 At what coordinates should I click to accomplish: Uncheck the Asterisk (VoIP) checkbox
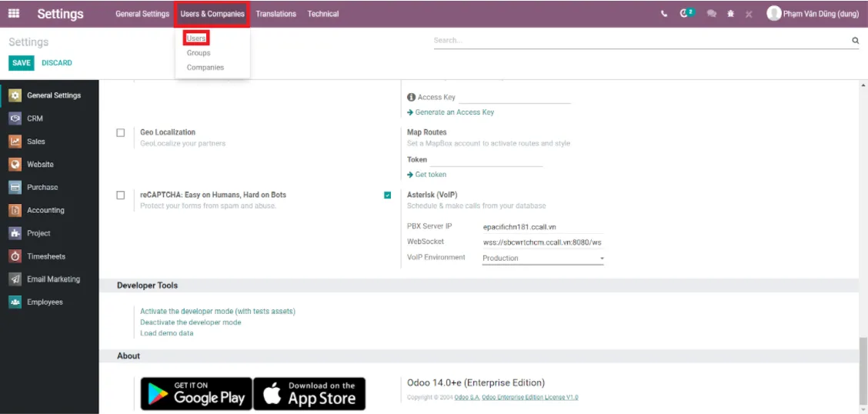[388, 195]
